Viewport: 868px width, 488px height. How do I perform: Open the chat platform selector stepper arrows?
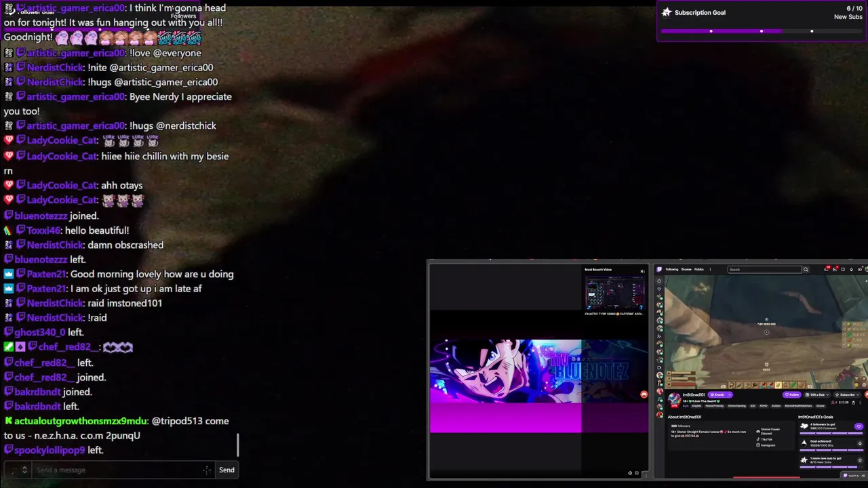coord(24,470)
